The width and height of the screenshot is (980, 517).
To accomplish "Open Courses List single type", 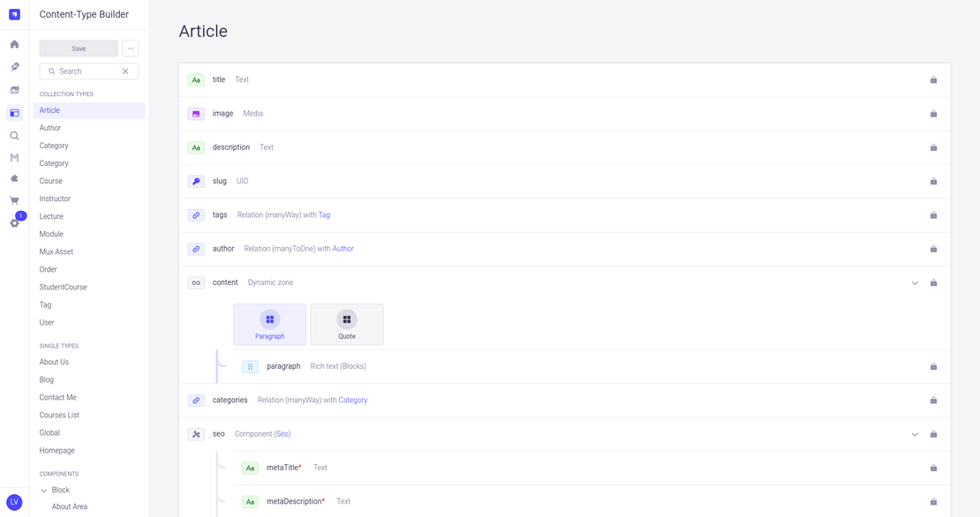I will point(59,416).
